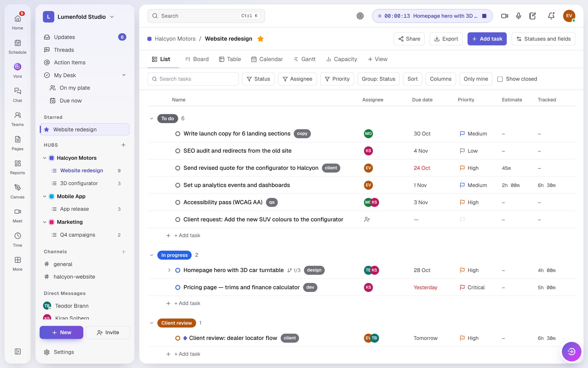588x368 pixels.
Task: Collapse the To do group
Action: coord(152,118)
